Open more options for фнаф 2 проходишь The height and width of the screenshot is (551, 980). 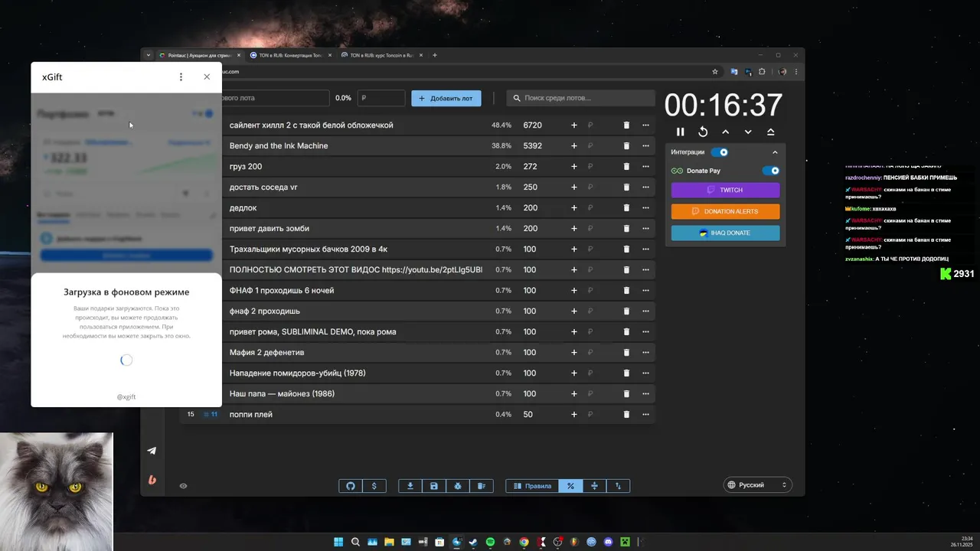[x=645, y=311]
